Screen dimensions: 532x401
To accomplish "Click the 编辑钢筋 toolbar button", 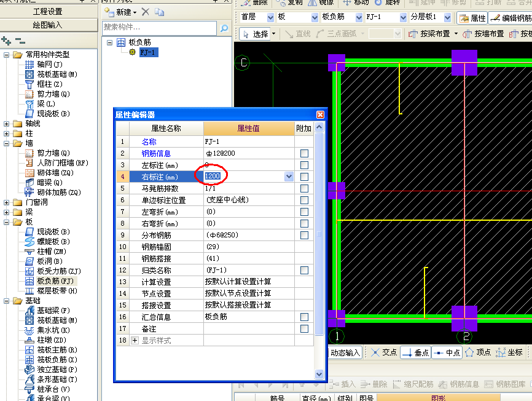I will pos(510,18).
